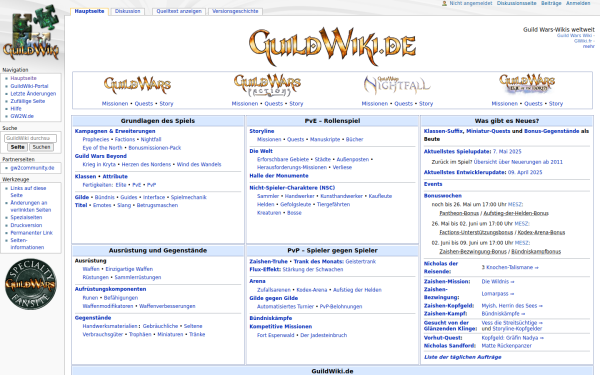
Task: Open Missionen under the Nightfall logo
Action: pos(375,104)
